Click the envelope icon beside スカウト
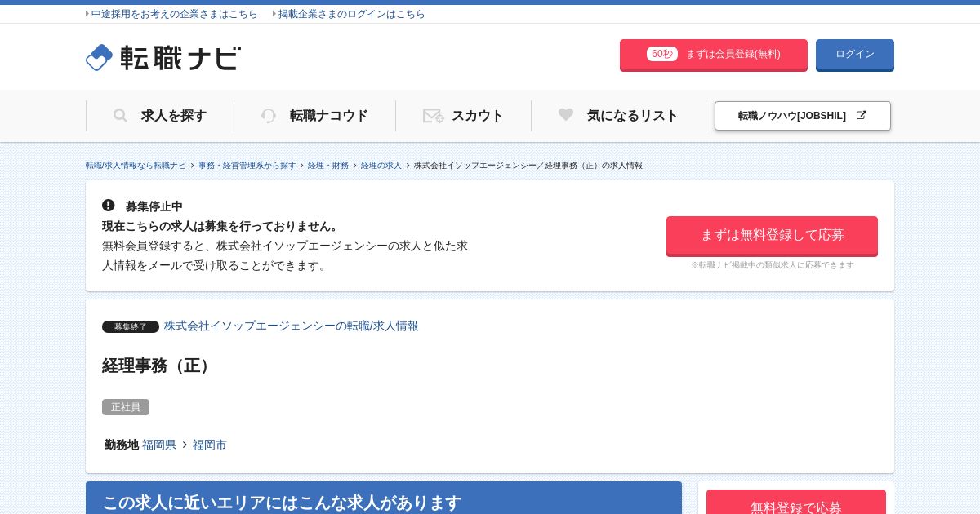980x514 pixels. click(x=433, y=116)
